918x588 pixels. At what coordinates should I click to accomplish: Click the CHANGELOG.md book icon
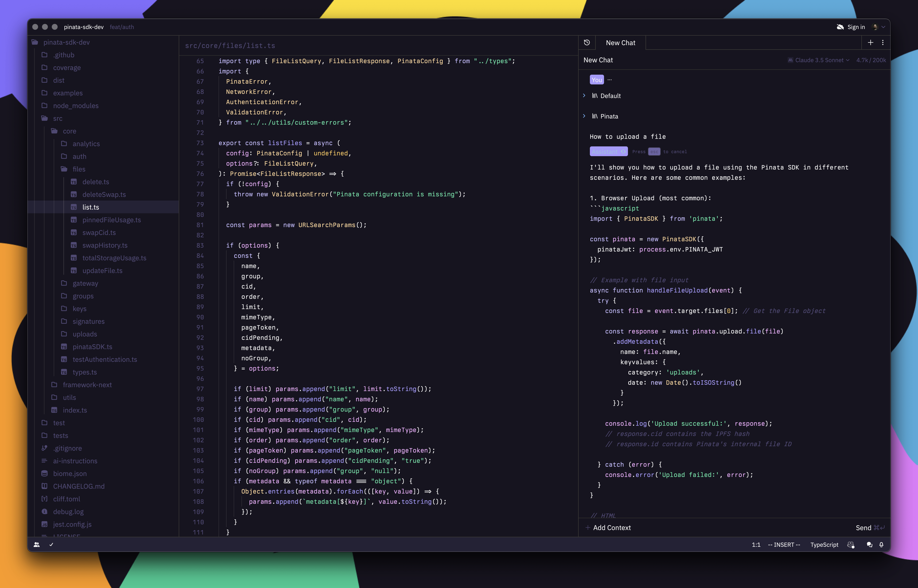tap(44, 486)
